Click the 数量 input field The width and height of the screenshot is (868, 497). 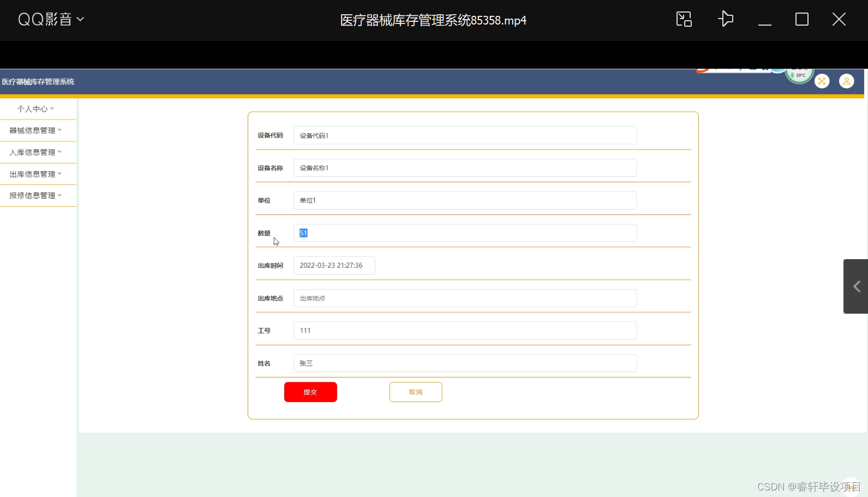(465, 233)
